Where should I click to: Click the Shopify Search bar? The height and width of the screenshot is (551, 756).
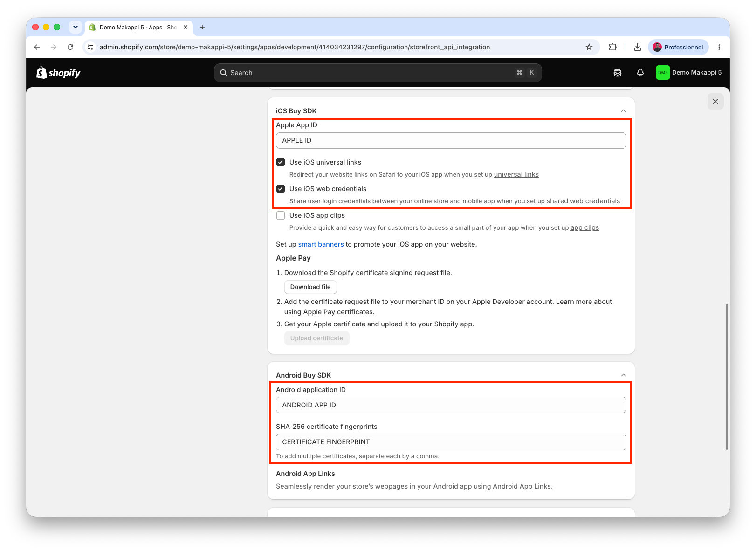pos(378,73)
